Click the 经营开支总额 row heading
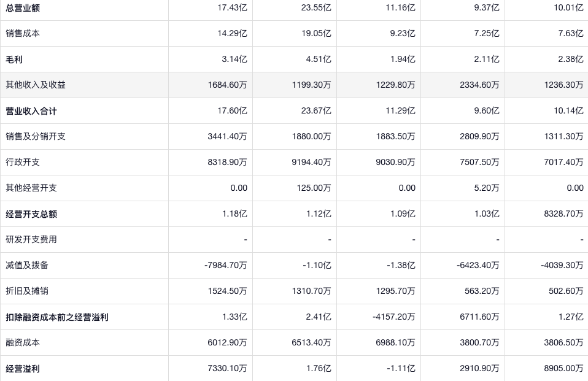This screenshot has width=588, height=381. click(x=31, y=214)
